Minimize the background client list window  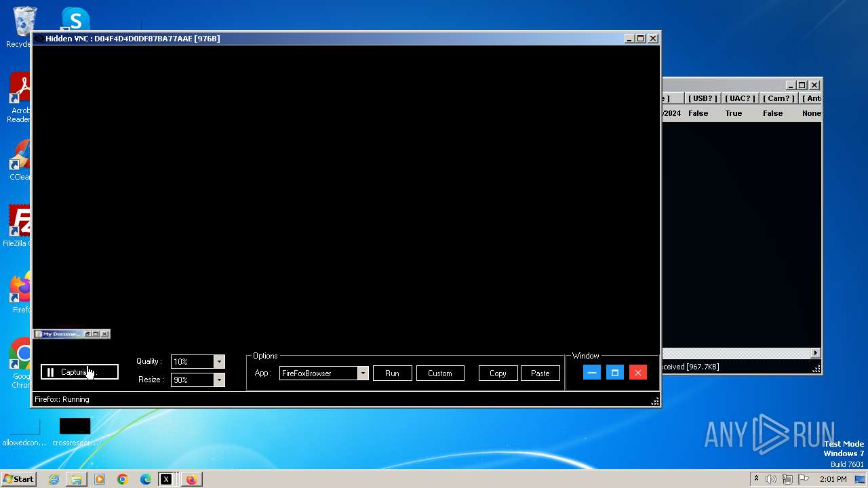pyautogui.click(x=790, y=85)
